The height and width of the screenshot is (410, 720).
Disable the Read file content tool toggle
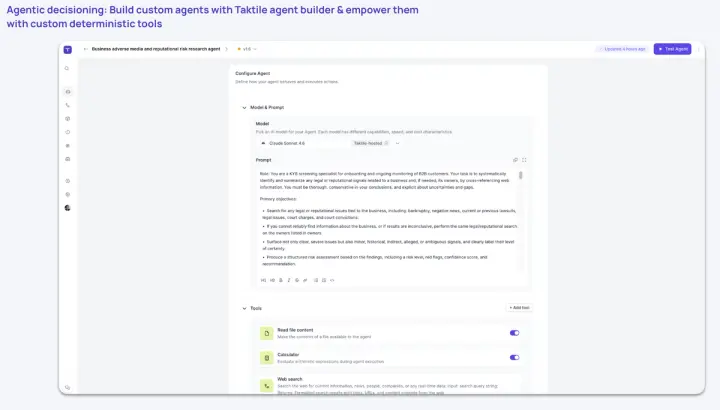coord(514,333)
